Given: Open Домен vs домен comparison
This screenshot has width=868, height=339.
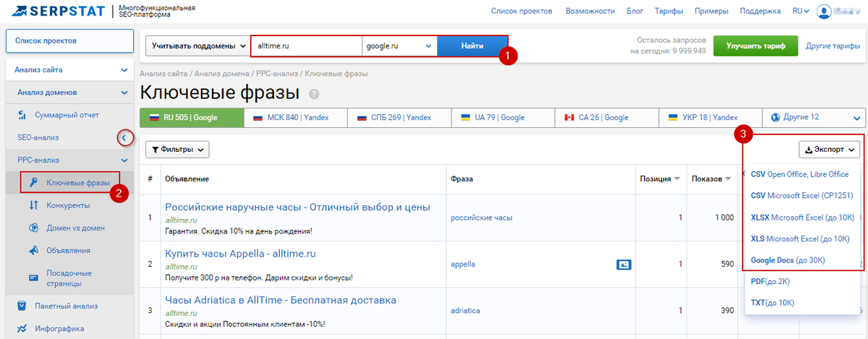Looking at the screenshot, I should (75, 228).
